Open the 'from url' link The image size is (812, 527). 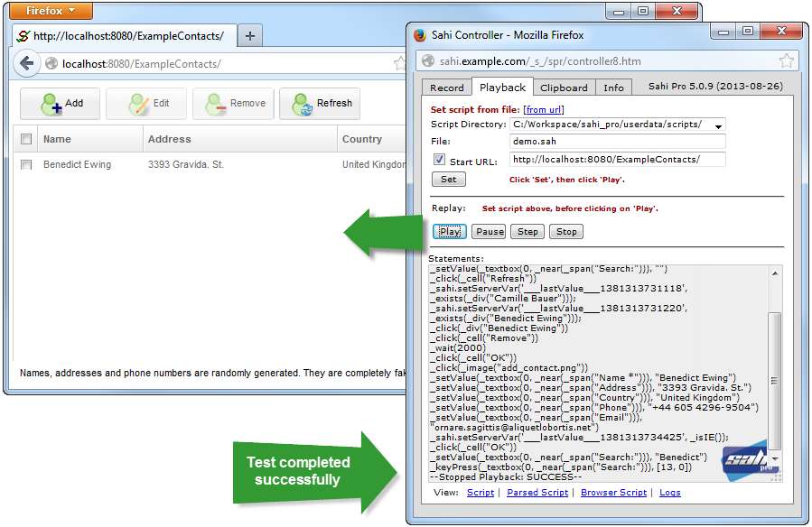point(543,109)
